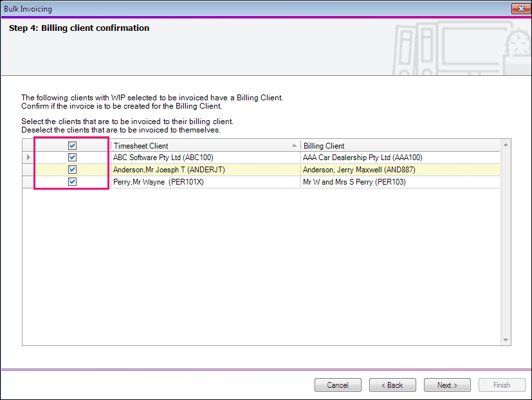
Task: Toggle the select-all checkbox in grid header
Action: click(73, 146)
